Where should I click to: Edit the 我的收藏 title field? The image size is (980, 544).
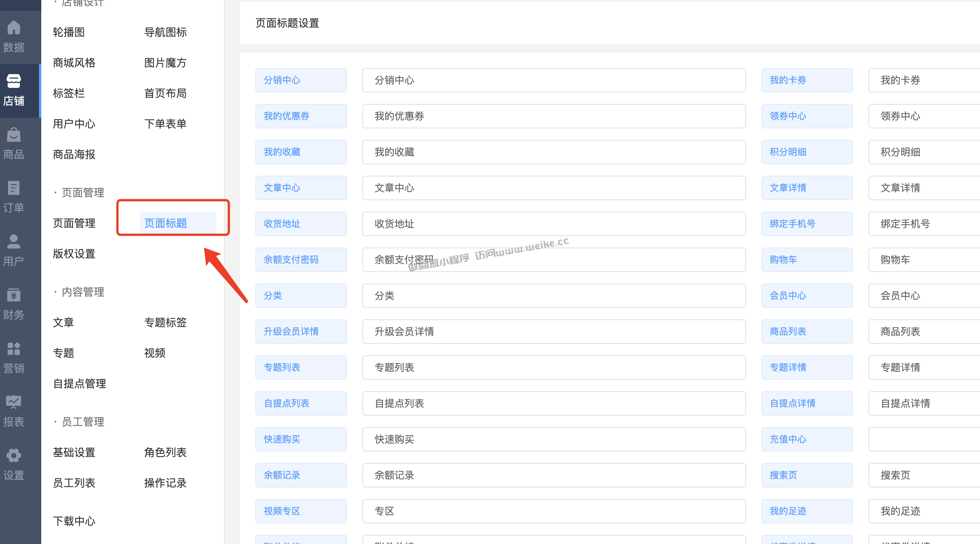click(554, 152)
